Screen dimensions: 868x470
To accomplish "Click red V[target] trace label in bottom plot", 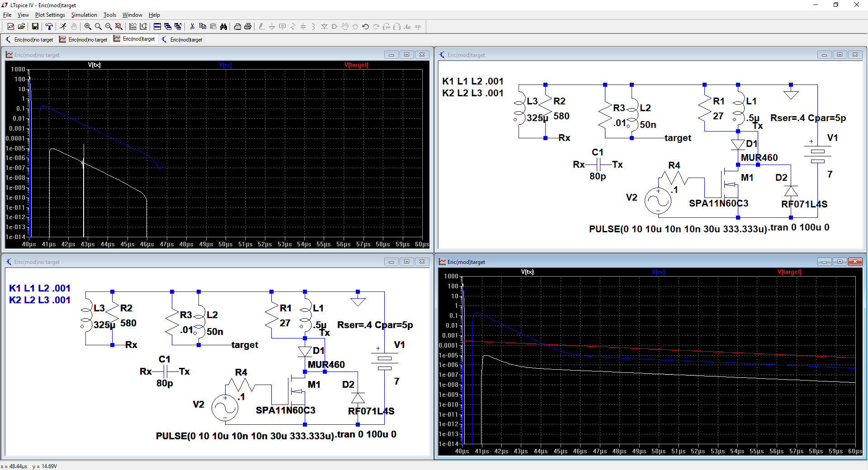I will [789, 272].
